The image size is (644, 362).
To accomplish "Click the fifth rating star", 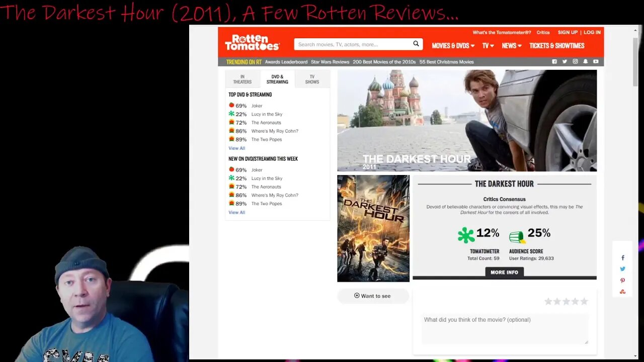I will point(584,302).
